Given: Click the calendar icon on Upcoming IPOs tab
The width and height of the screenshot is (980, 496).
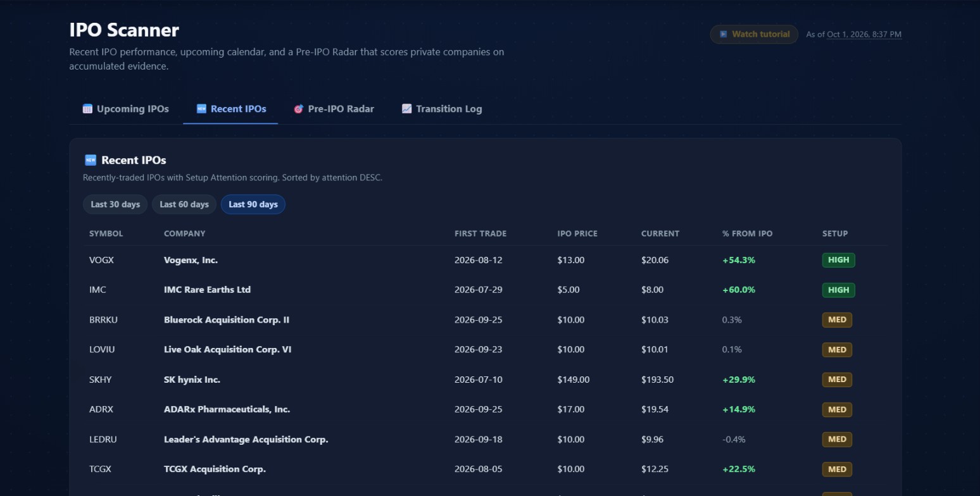Looking at the screenshot, I should coord(87,109).
